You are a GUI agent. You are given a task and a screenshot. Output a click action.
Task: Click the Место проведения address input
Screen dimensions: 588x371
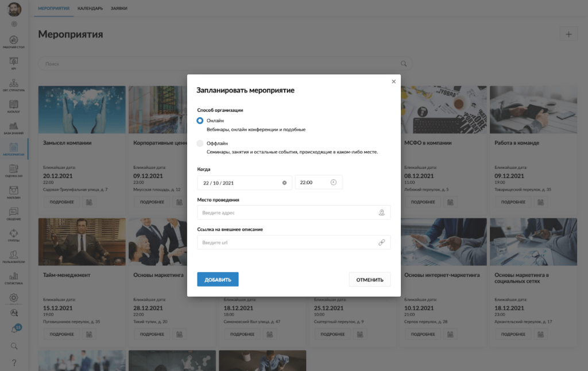point(287,212)
